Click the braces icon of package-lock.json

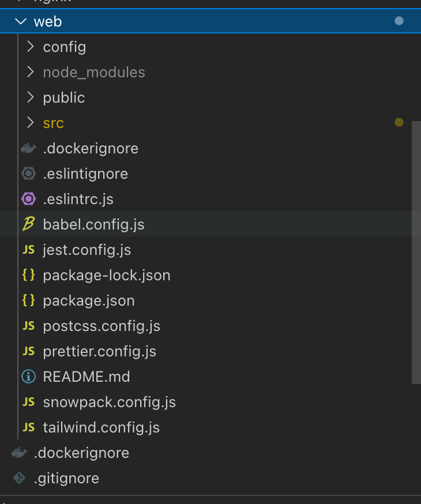[x=28, y=275]
